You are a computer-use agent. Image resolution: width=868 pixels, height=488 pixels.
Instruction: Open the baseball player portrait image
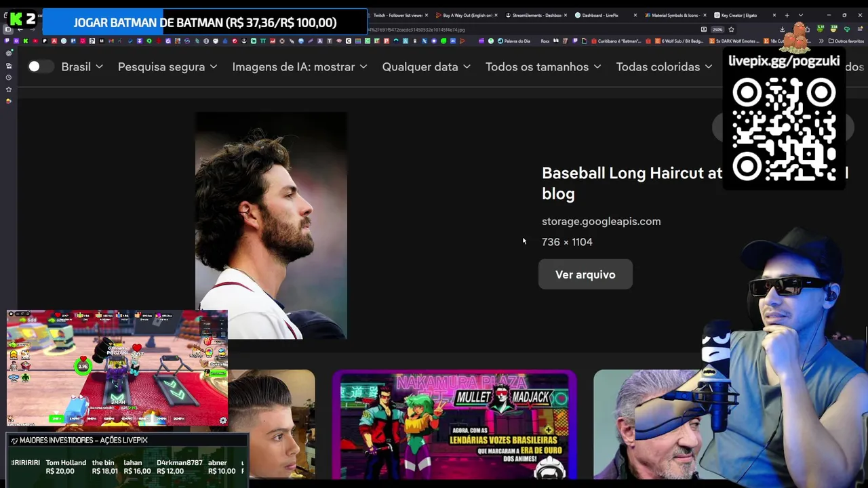point(271,225)
